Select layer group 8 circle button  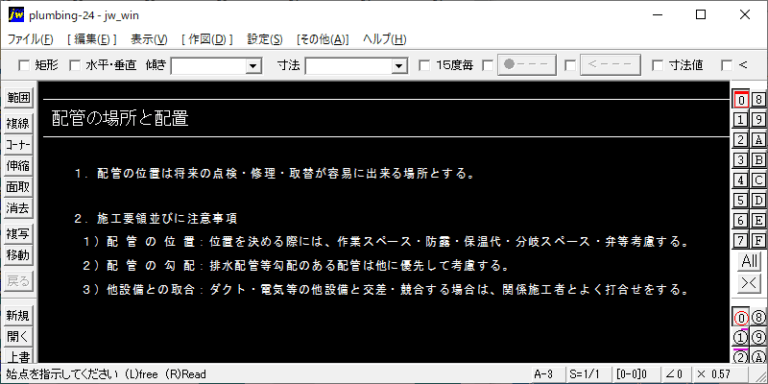click(x=758, y=318)
